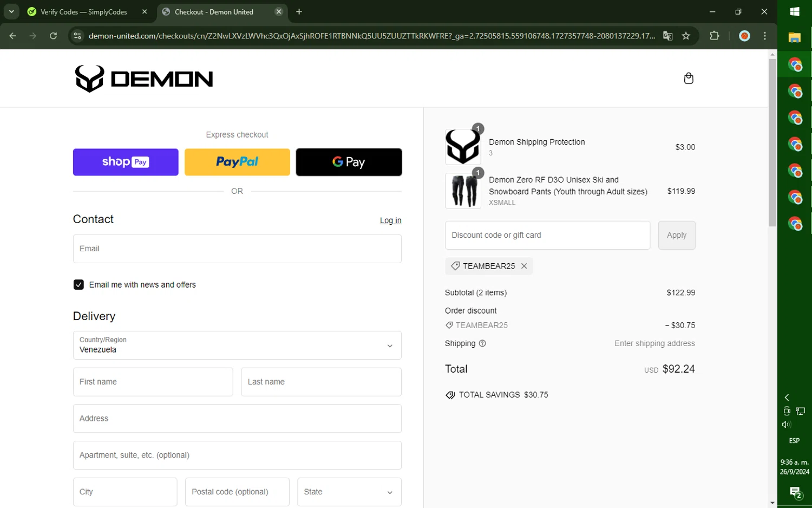Open the notification center icon
The image size is (812, 508).
coord(795,493)
